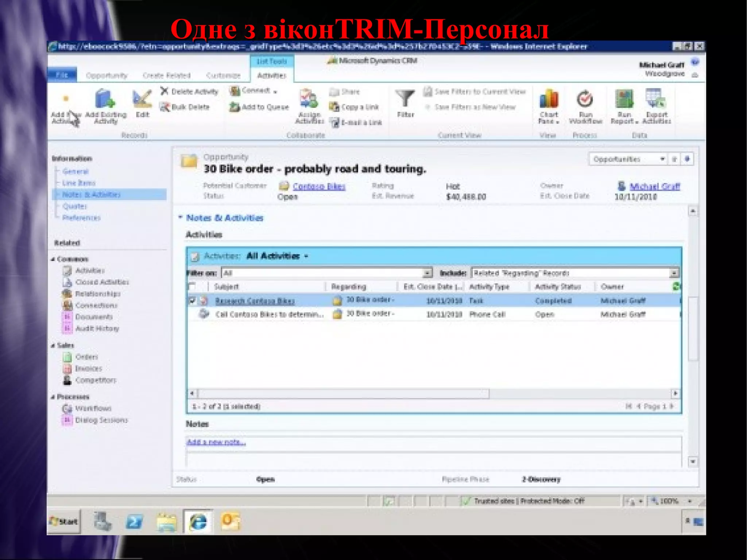The width and height of the screenshot is (747, 560).
Task: Click the Start button on taskbar
Action: click(64, 521)
